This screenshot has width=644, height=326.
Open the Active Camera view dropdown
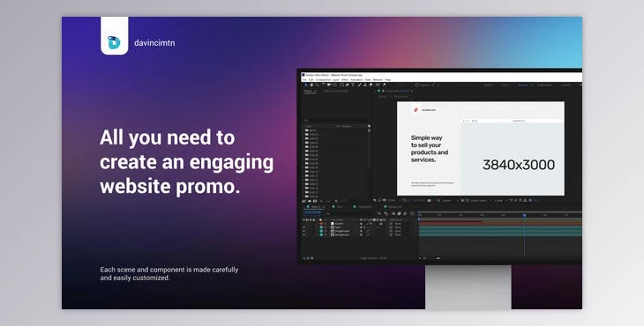(x=479, y=201)
